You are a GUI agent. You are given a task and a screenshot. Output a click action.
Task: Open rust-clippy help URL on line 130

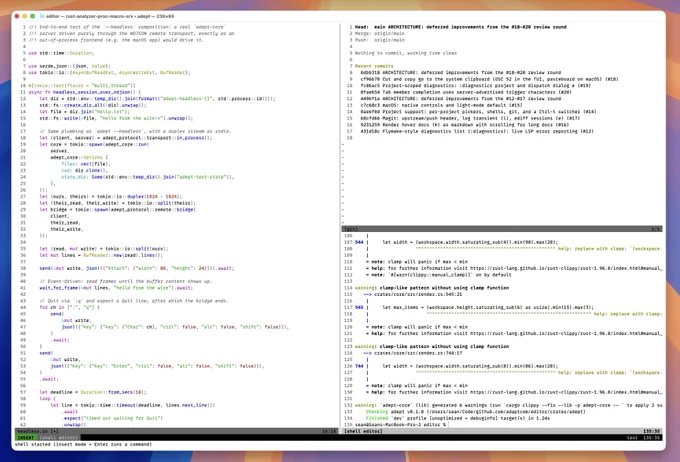click(x=566, y=392)
